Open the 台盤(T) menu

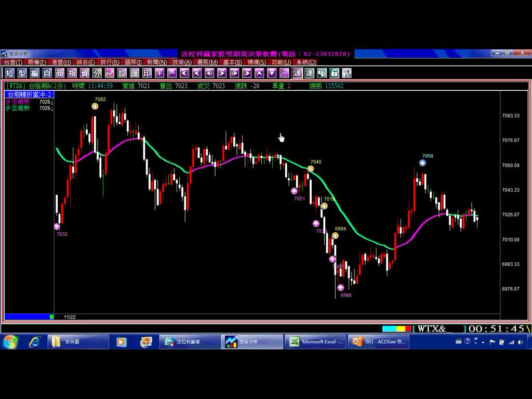pyautogui.click(x=13, y=62)
